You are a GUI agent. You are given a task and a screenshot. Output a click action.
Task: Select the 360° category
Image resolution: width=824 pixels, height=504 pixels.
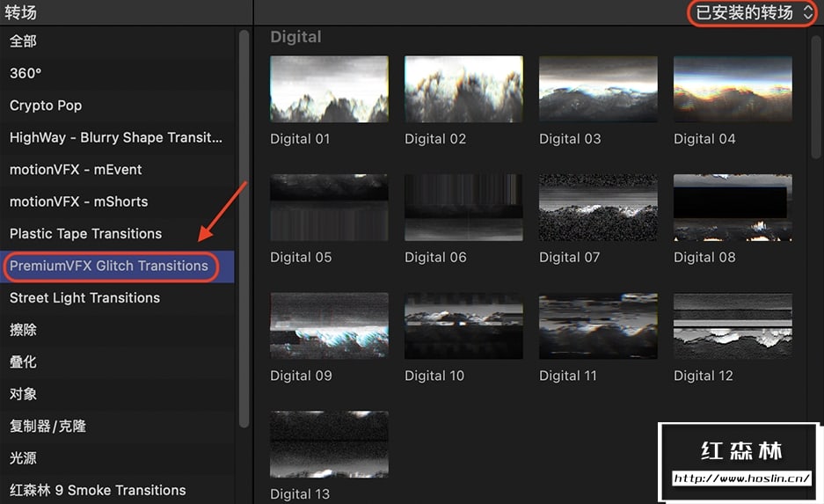click(117, 73)
